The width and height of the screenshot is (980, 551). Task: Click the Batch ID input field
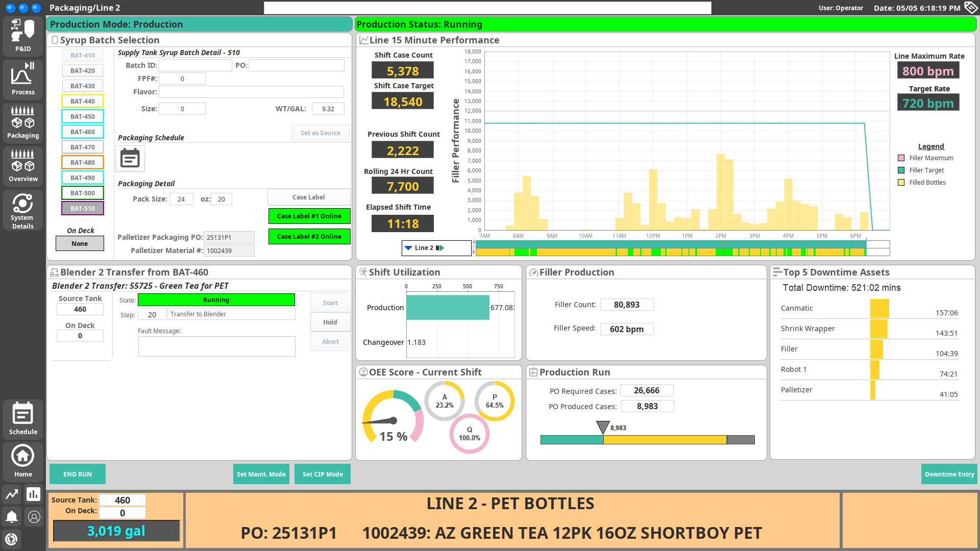pos(195,65)
